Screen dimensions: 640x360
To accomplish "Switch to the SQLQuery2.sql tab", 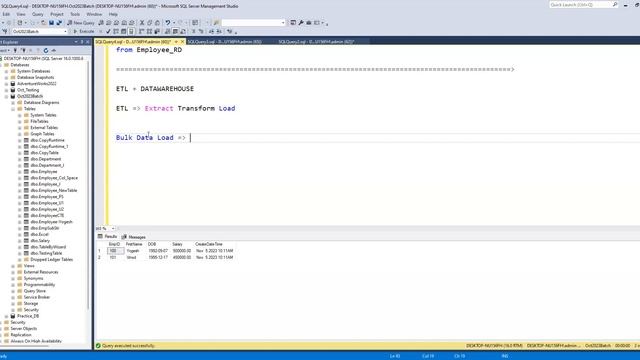I will pyautogui.click(x=316, y=42).
